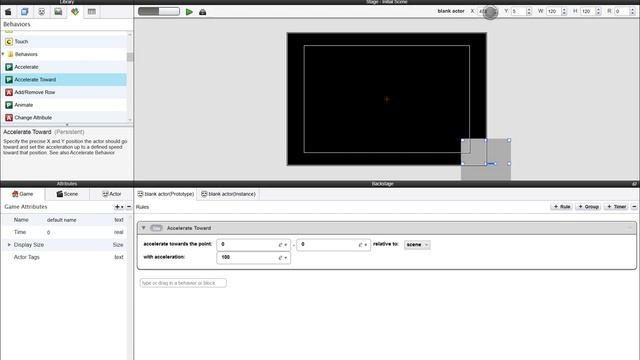The width and height of the screenshot is (640, 360).
Task: Switch to the Actor attributes tab
Action: [111, 194]
